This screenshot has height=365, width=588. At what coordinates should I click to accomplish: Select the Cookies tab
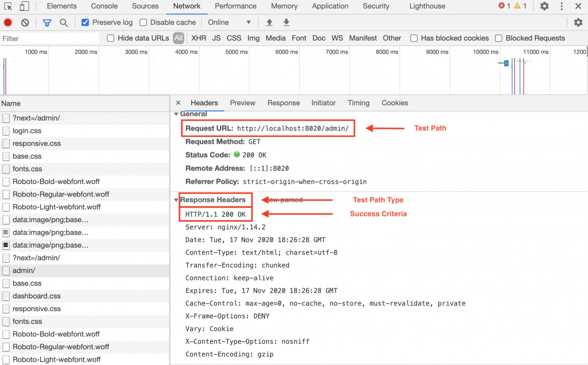click(394, 103)
